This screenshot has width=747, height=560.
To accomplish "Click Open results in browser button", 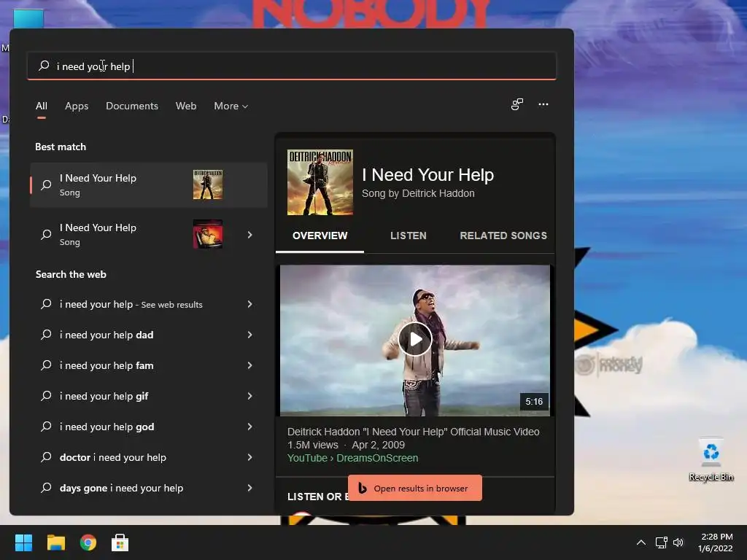I will point(415,488).
